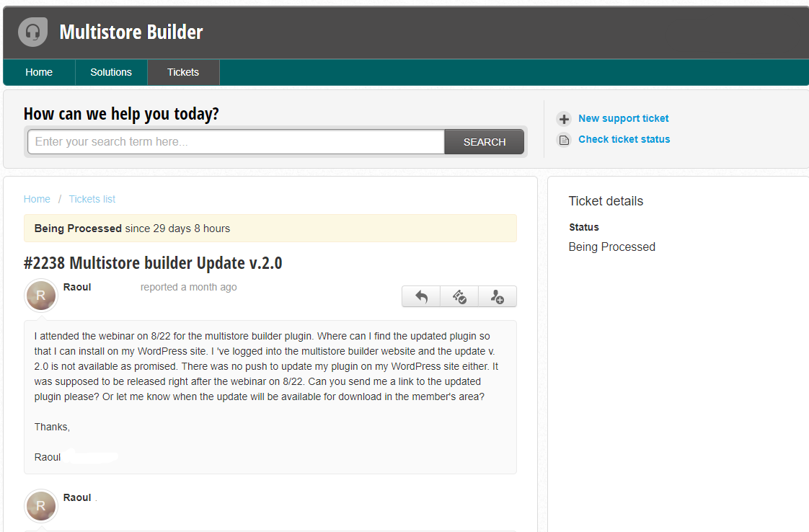Click the add people icon on the ticket
The width and height of the screenshot is (809, 532).
498,297
